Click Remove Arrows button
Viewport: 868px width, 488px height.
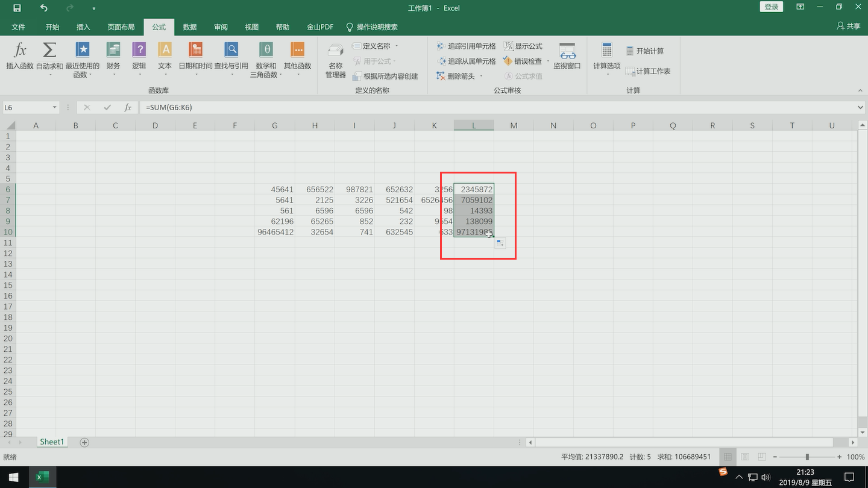click(456, 77)
